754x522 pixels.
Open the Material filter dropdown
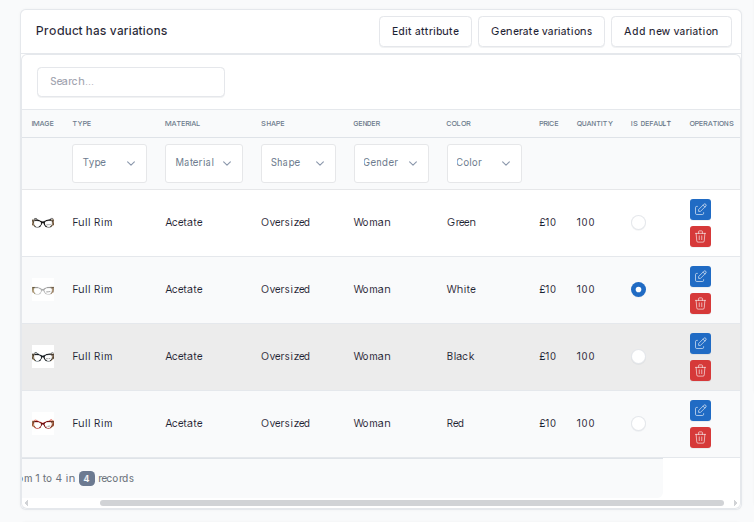point(204,163)
